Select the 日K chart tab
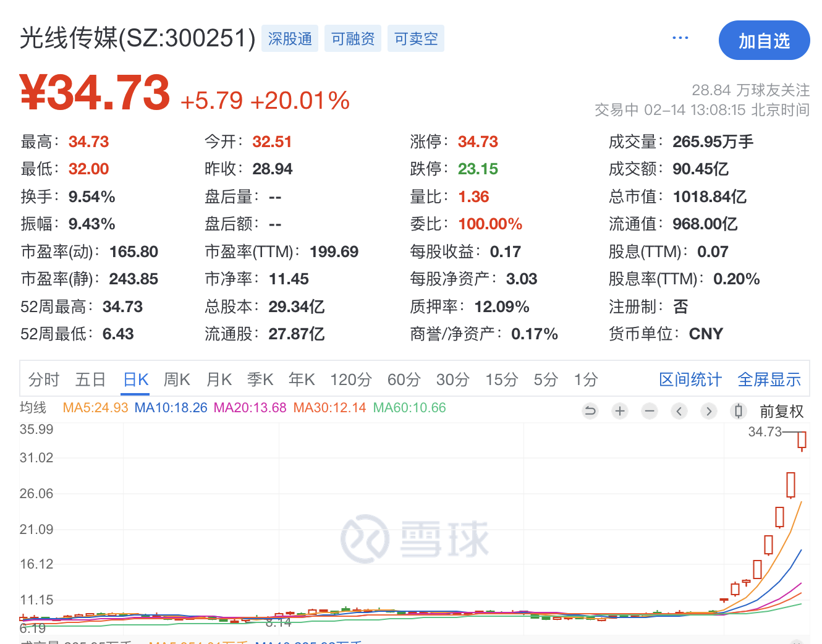This screenshot has height=644, width=822. [x=136, y=379]
